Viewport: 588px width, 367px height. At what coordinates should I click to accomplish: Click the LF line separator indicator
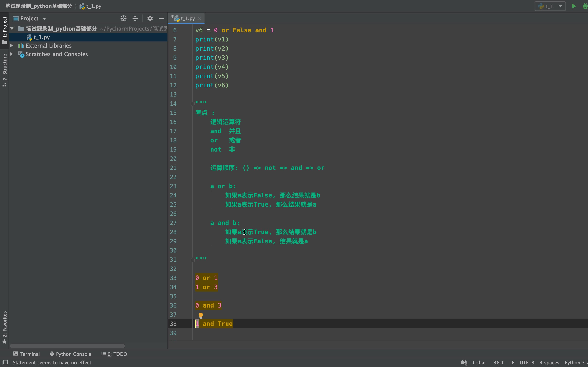pyautogui.click(x=512, y=362)
